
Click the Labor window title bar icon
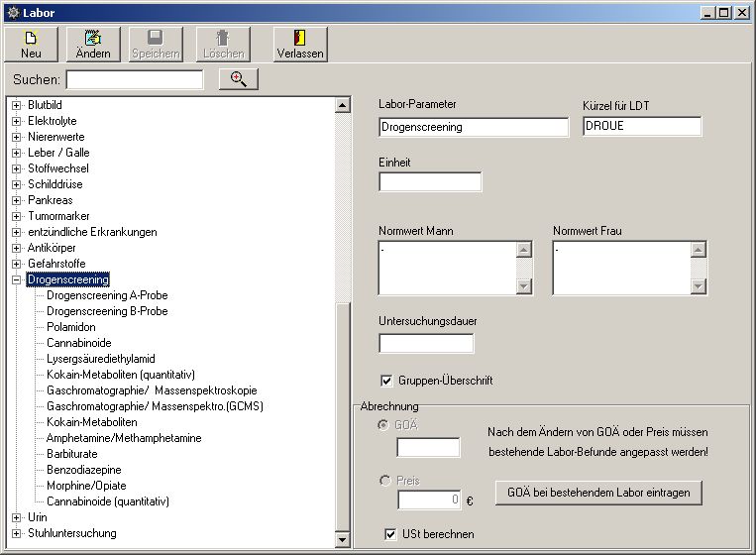pyautogui.click(x=12, y=13)
